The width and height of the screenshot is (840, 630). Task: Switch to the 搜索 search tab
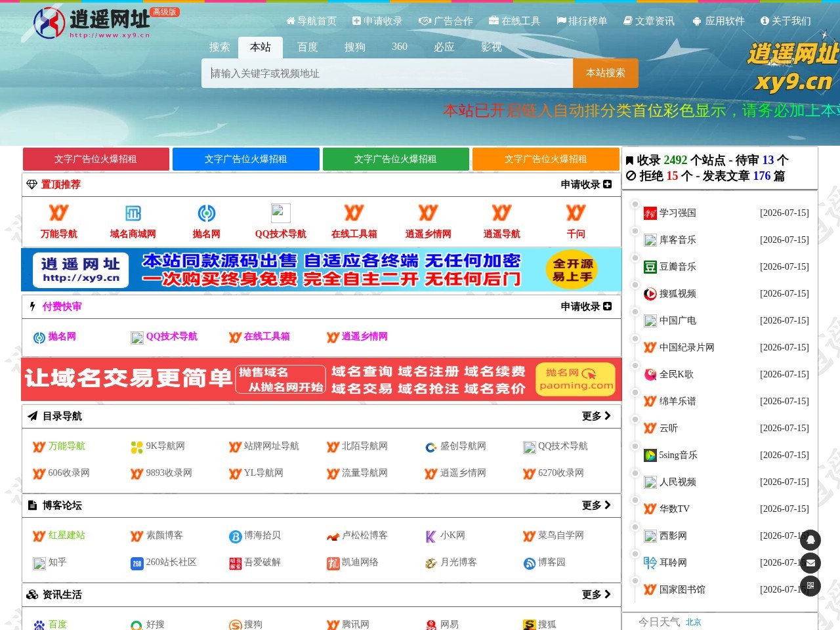pyautogui.click(x=220, y=47)
